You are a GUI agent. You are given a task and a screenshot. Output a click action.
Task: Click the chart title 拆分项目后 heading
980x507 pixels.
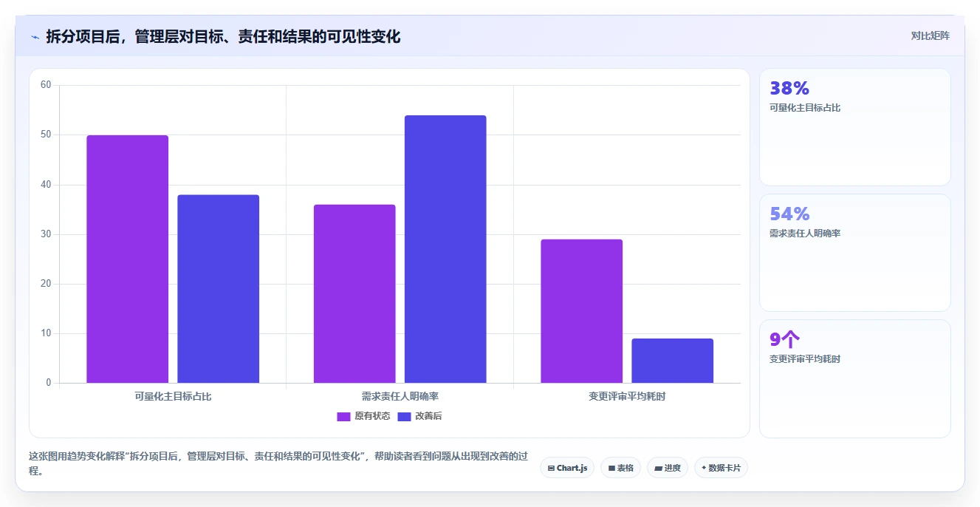223,37
